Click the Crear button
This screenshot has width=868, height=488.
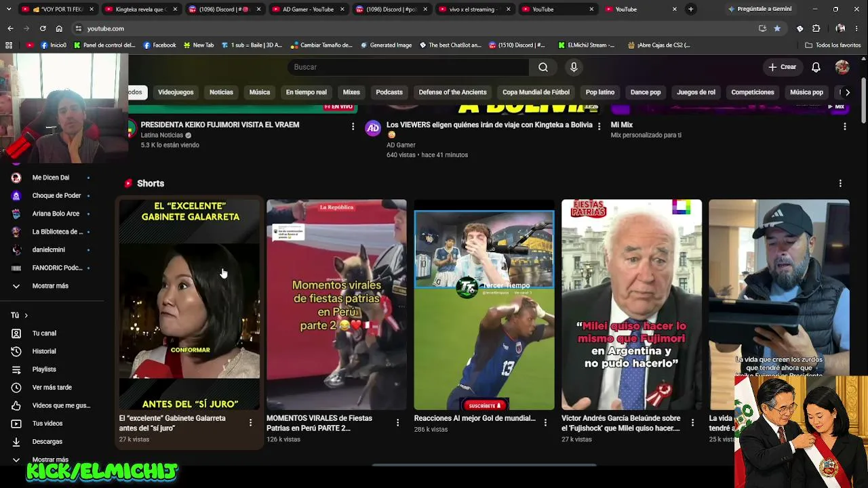(x=782, y=67)
